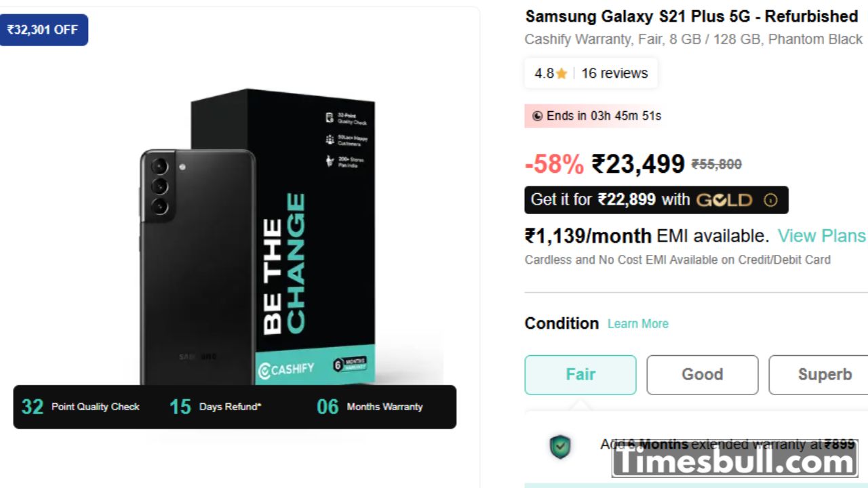
Task: Click the 6 Months Warranty badge on box
Action: pyautogui.click(x=350, y=364)
